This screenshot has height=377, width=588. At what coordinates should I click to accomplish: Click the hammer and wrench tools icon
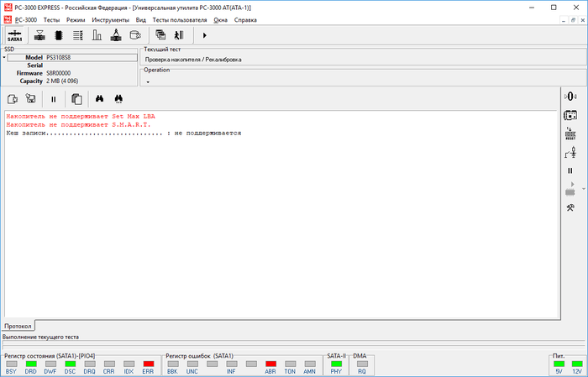click(x=570, y=207)
